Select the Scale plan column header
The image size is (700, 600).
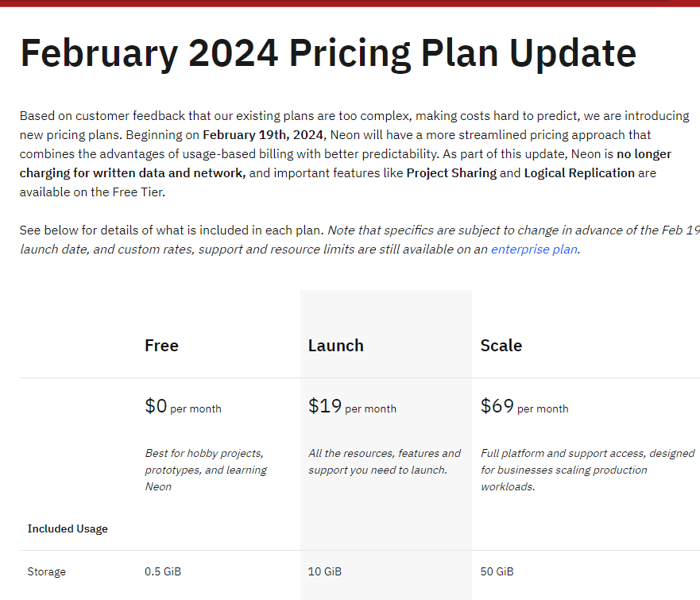point(501,346)
